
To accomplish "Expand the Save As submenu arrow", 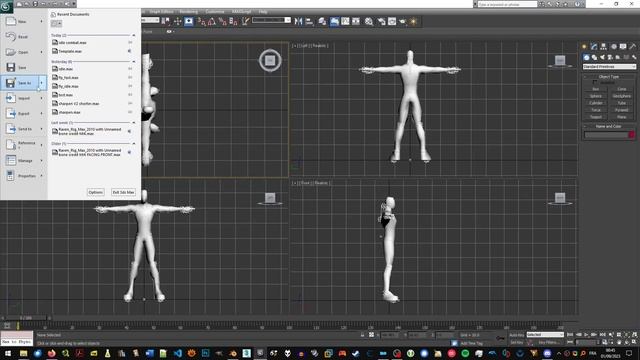I will pos(42,83).
